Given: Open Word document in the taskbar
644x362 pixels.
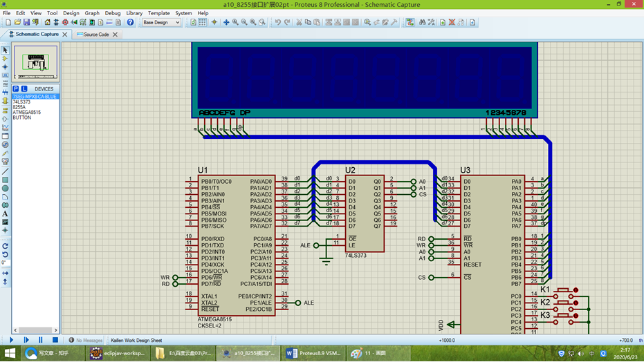Looking at the screenshot, I should pos(313,354).
